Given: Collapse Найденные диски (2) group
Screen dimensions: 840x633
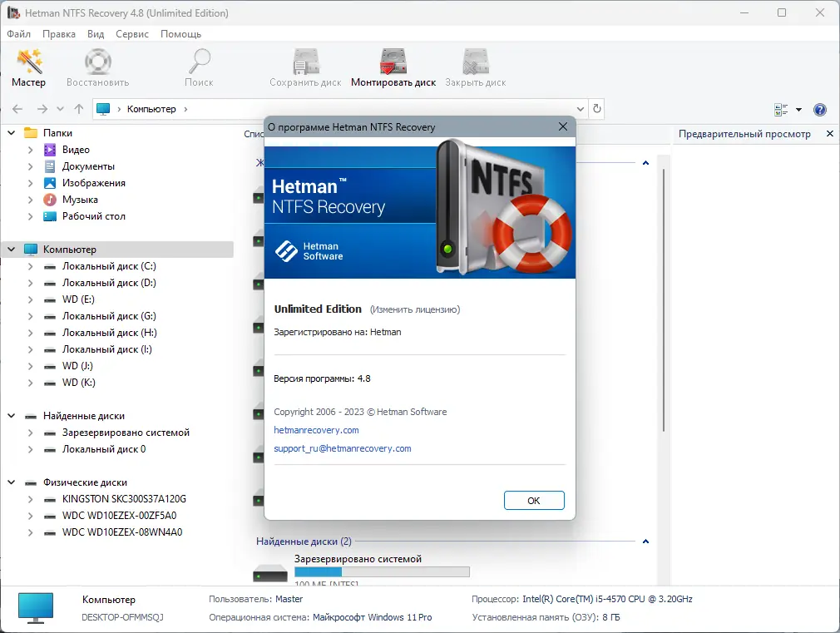Looking at the screenshot, I should [645, 542].
